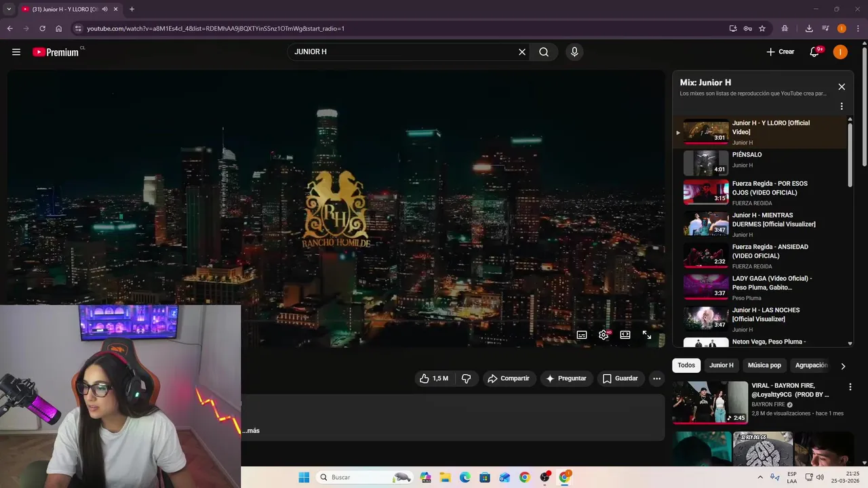868x488 pixels.
Task: Open the Mix playlist options menu
Action: (x=842, y=106)
